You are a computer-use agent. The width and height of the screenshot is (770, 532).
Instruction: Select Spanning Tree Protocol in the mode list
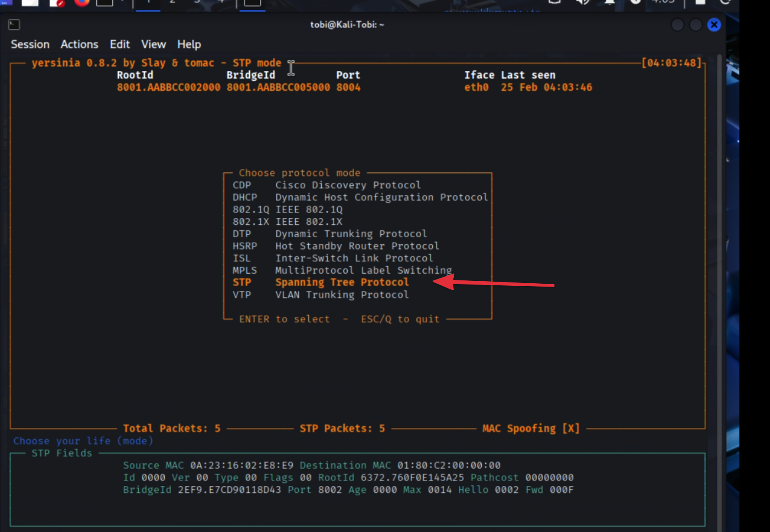[342, 282]
